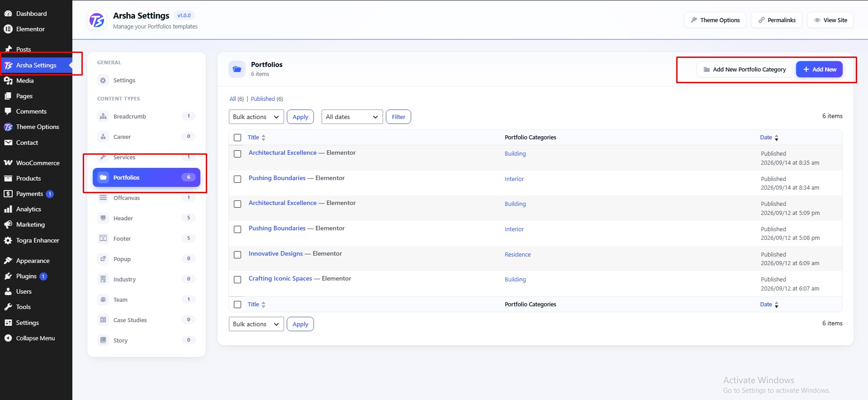Click Add New Portfolio Category button

[x=745, y=69]
